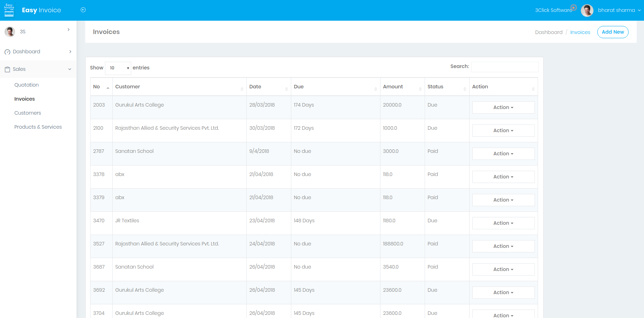Click the 3S user avatar in sidebar
Screen dimensions: 644x318
[x=9, y=32]
